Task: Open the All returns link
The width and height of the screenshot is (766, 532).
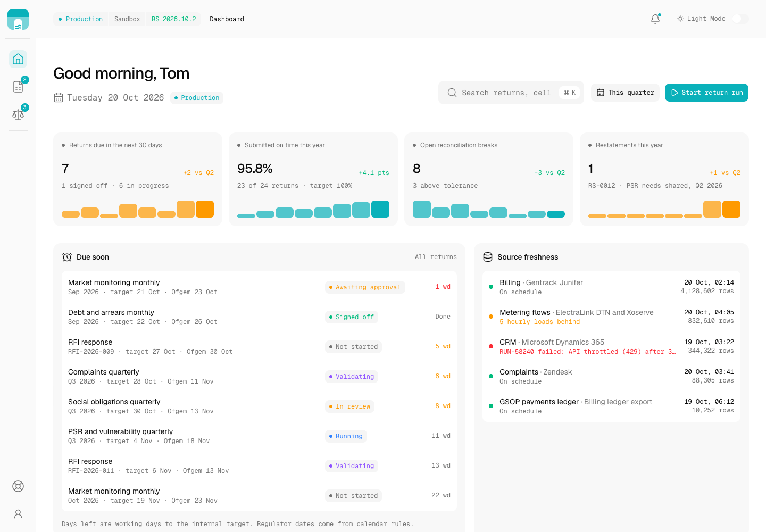Action: 436,257
